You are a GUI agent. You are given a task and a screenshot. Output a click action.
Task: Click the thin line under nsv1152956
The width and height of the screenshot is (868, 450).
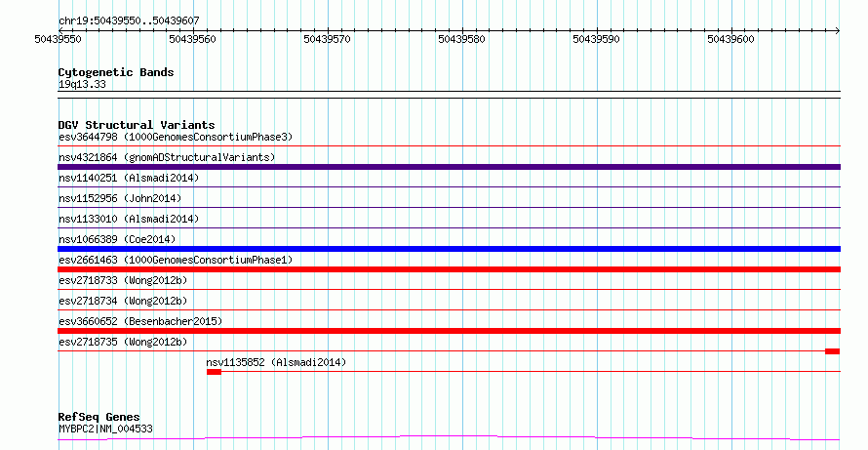[x=449, y=207]
